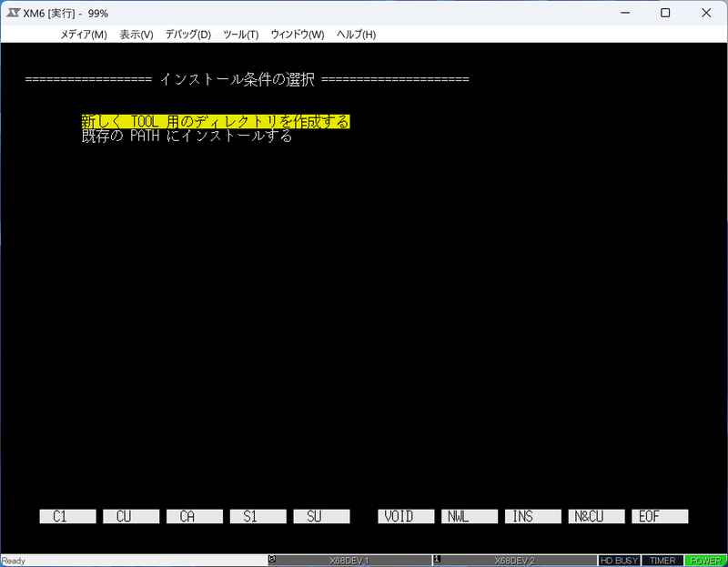Click the INS function key label

tap(533, 516)
